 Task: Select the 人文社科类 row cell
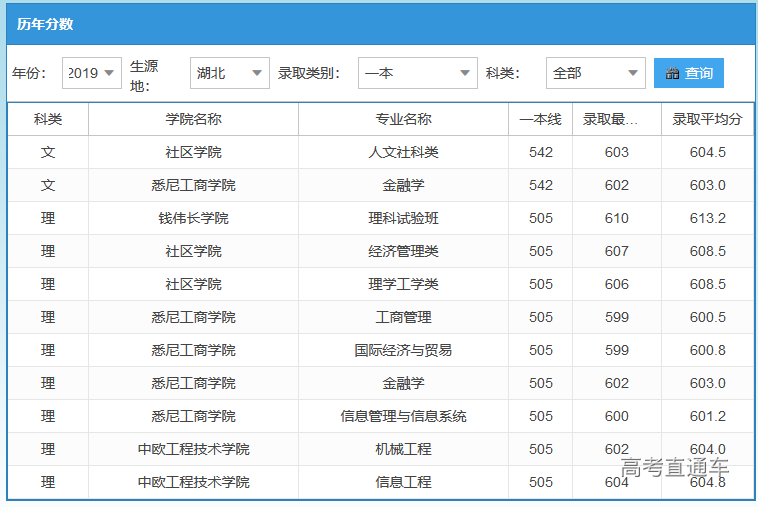click(x=403, y=152)
